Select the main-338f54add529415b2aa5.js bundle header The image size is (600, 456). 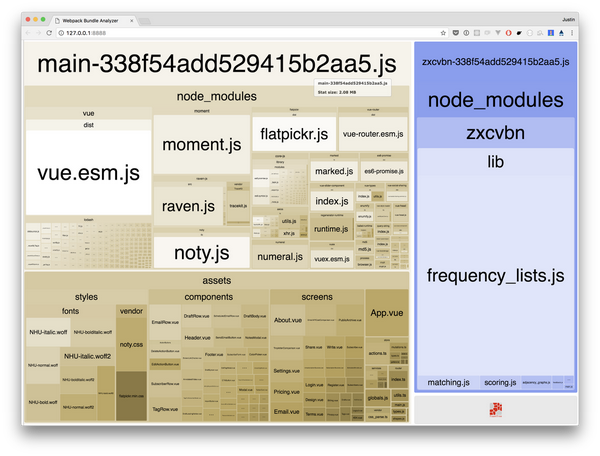click(217, 64)
